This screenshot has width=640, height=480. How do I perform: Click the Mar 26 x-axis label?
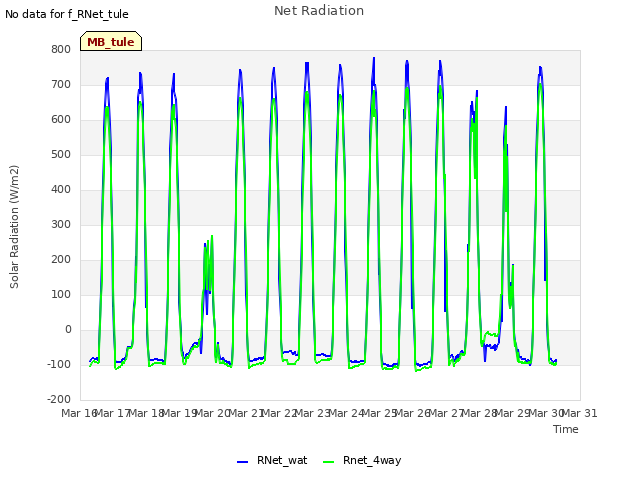coord(412,413)
